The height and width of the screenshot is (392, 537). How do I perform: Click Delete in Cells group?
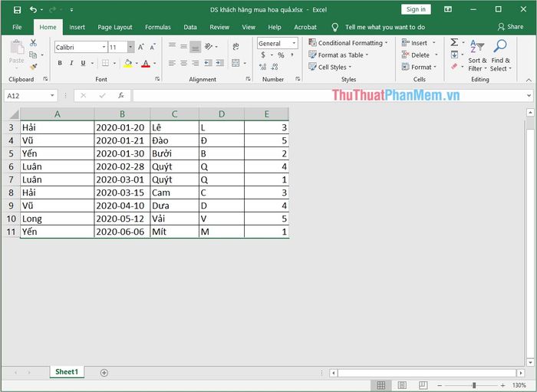pos(420,54)
